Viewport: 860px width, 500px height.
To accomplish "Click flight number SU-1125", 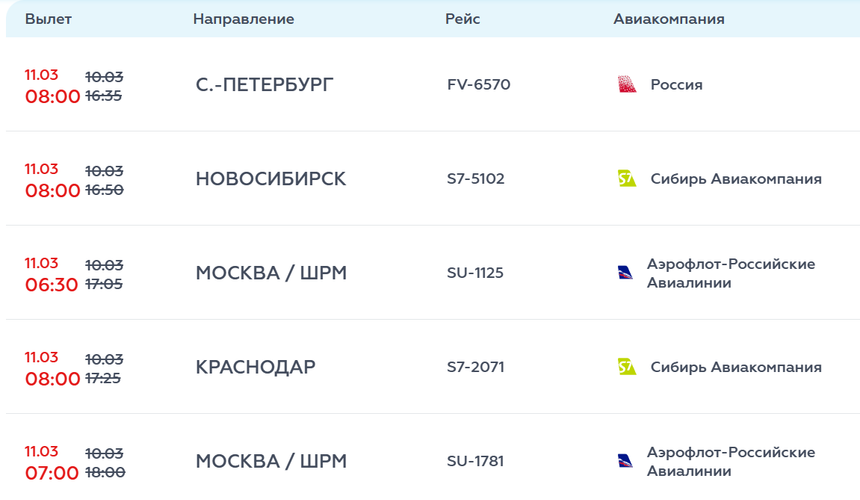I will pyautogui.click(x=475, y=273).
